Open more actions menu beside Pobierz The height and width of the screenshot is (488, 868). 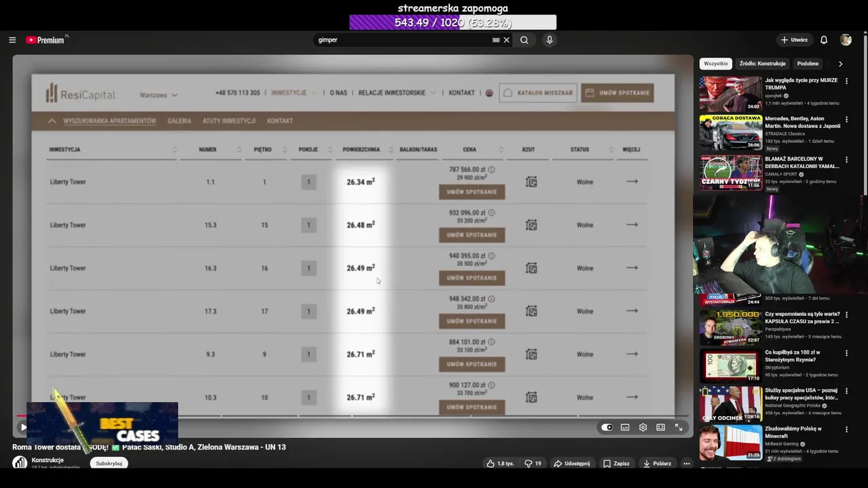tap(686, 464)
